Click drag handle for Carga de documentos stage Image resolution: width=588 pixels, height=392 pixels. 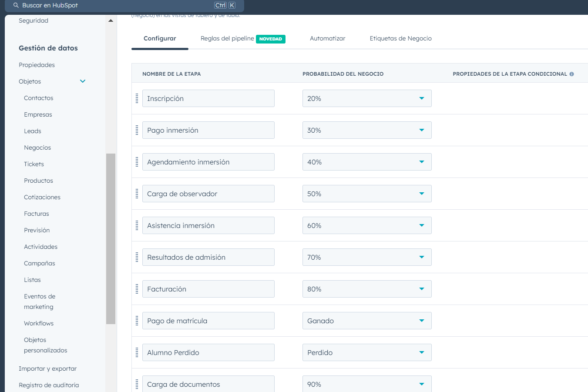[137, 384]
